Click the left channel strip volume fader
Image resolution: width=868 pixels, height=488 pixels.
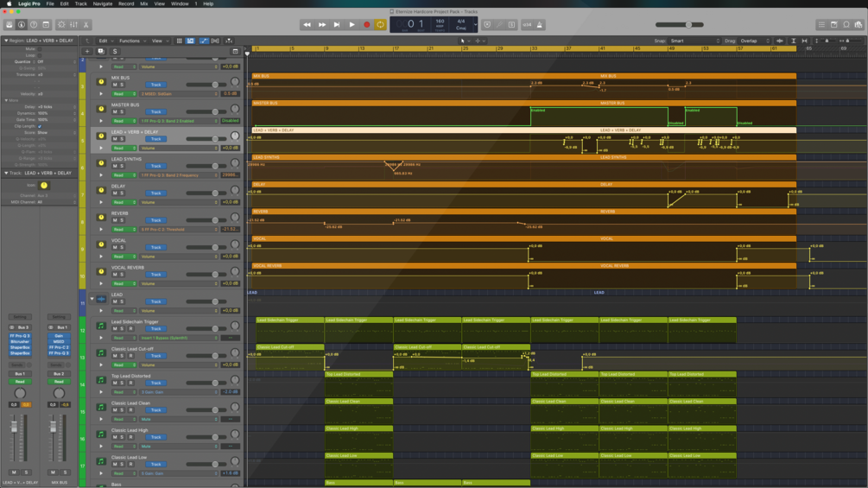pyautogui.click(x=15, y=428)
